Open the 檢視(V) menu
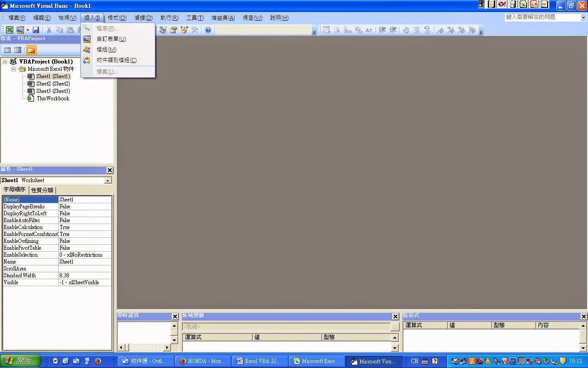Viewport: 588px width, 368px height. (67, 18)
